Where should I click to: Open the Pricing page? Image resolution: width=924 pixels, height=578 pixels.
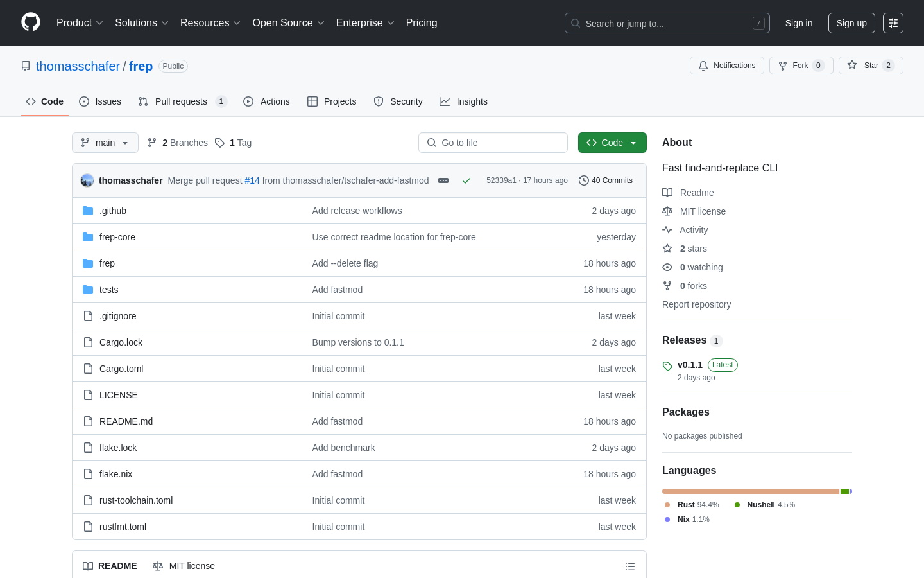pos(422,23)
